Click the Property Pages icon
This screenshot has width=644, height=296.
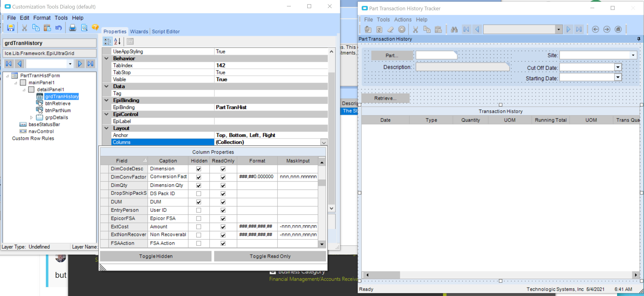point(130,41)
